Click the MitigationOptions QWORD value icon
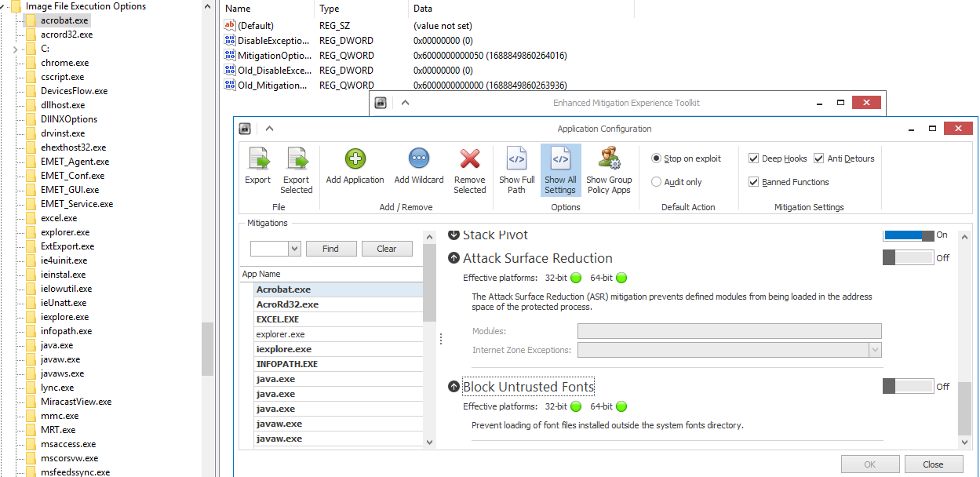The image size is (980, 477). coord(230,56)
